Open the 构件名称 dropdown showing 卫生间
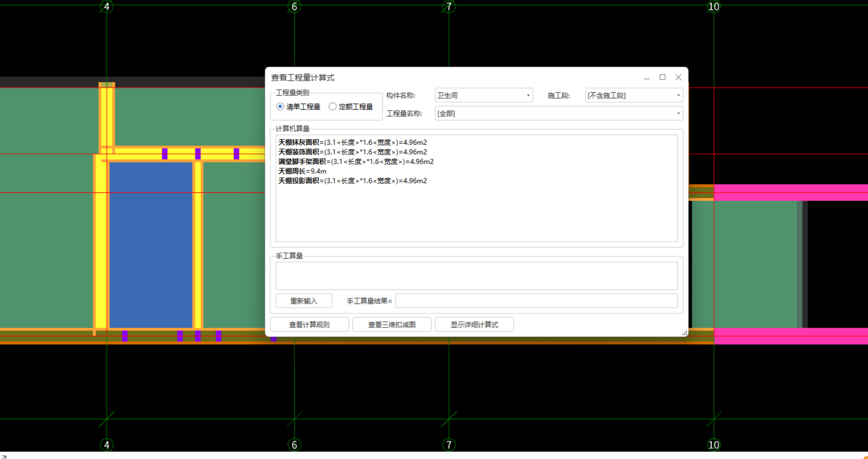Viewport: 868px width, 459px height. coord(484,95)
